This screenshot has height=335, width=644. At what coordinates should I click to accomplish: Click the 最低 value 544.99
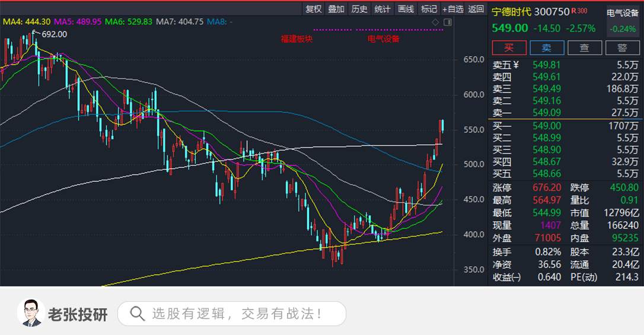(x=547, y=213)
